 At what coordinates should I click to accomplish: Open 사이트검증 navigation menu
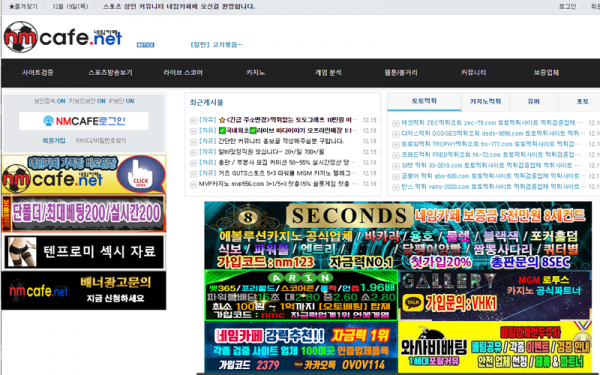[x=38, y=73]
